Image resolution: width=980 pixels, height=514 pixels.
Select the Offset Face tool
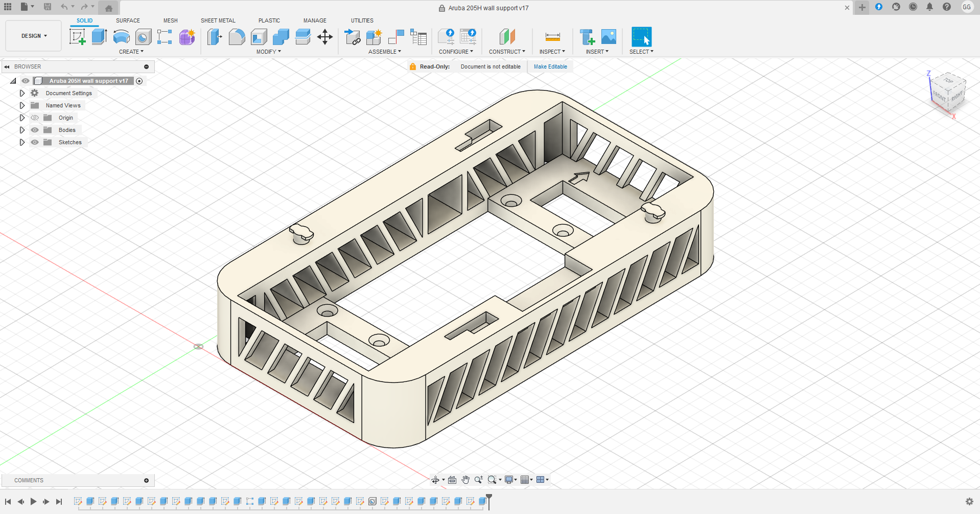point(303,37)
